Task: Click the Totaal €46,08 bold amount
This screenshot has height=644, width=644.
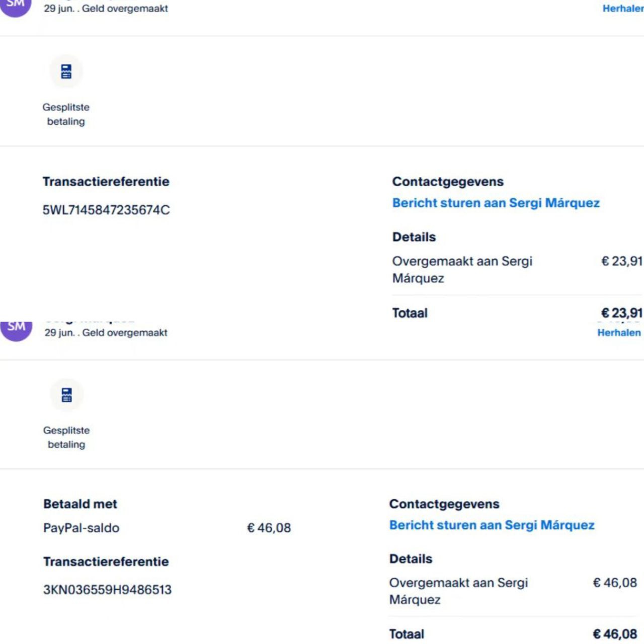Action: coord(615,634)
